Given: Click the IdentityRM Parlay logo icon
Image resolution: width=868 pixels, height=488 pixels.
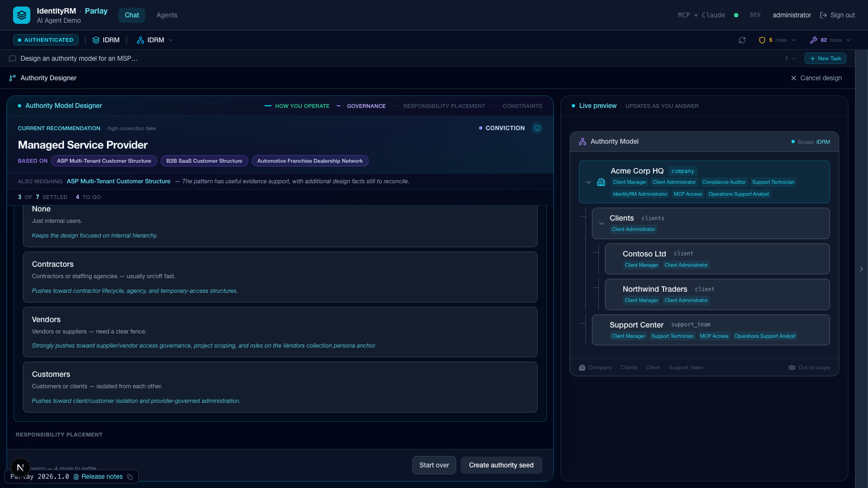Looking at the screenshot, I should 22,15.
